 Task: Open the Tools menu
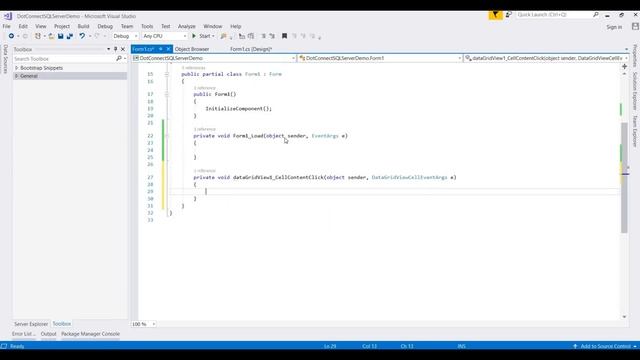[147, 26]
